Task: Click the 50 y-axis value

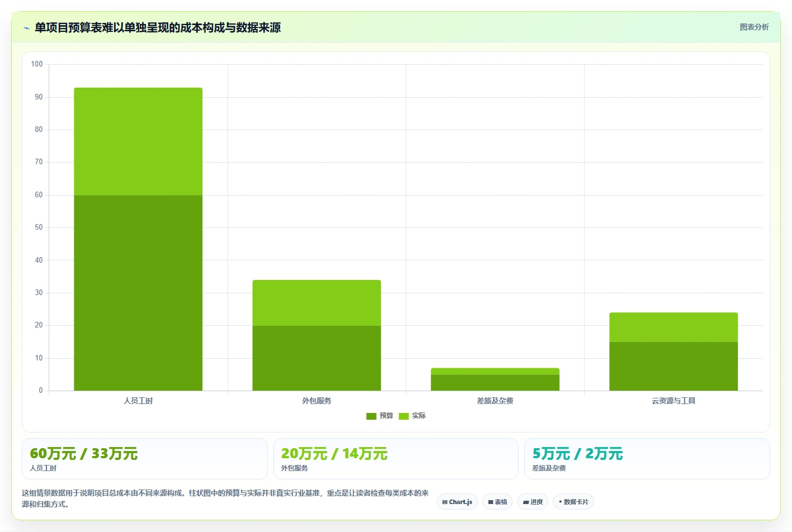Action: [x=39, y=227]
